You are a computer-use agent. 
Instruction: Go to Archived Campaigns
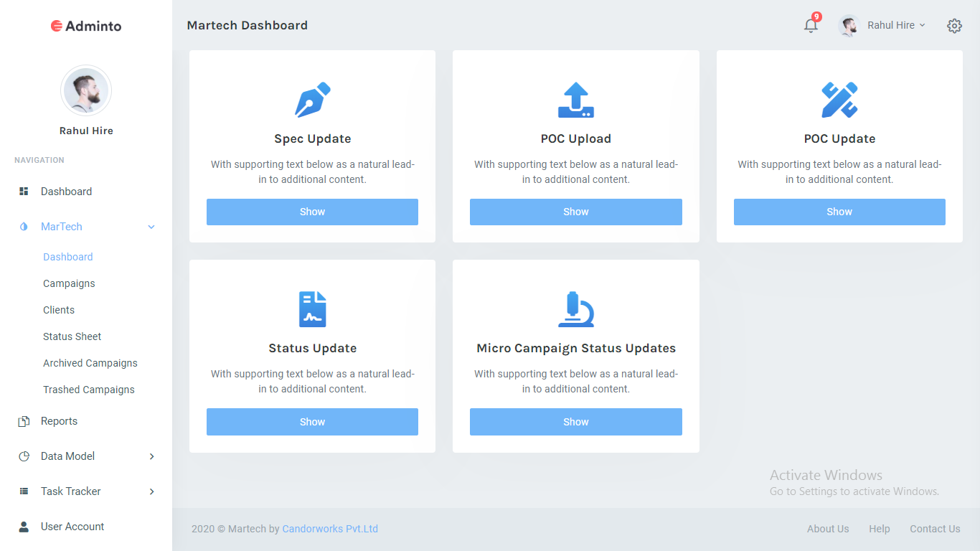click(x=90, y=363)
